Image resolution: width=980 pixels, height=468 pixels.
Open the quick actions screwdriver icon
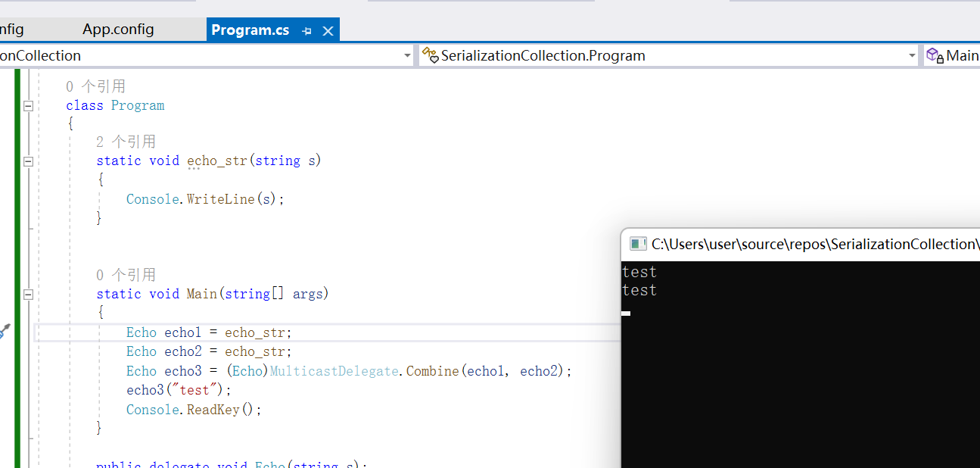[5, 330]
